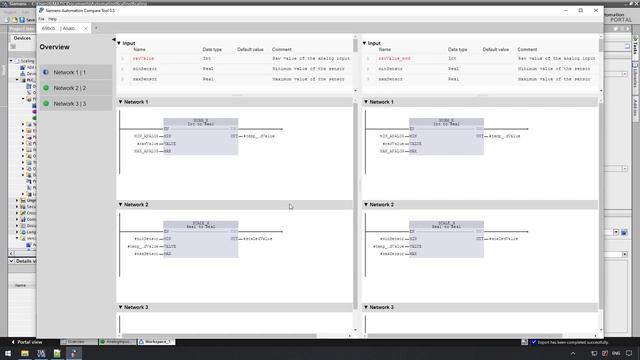Select the red 'rawValue' entry in the left Input table
This screenshot has width=640, height=360.
pos(143,58)
